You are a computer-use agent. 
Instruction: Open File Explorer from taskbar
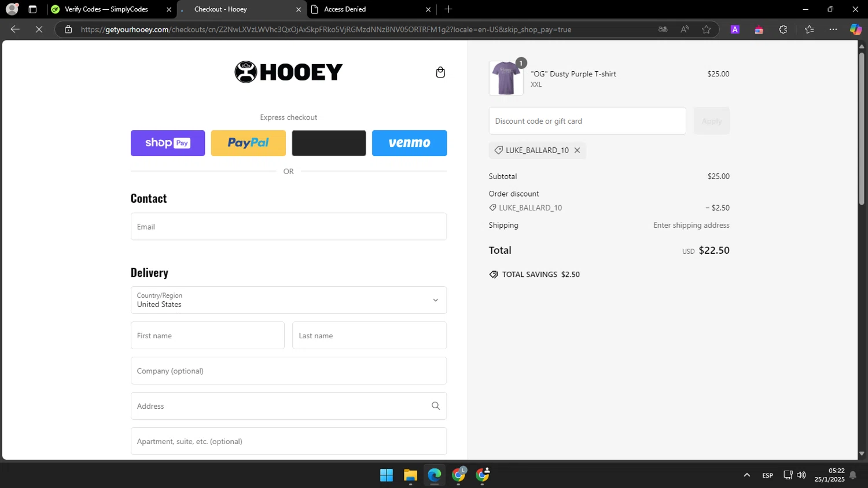[x=410, y=475]
